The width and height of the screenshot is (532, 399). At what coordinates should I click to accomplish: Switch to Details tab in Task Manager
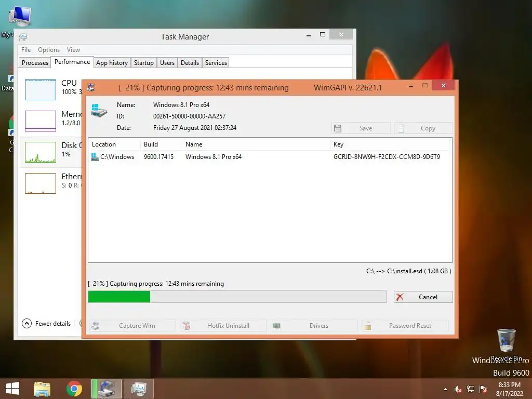point(190,62)
